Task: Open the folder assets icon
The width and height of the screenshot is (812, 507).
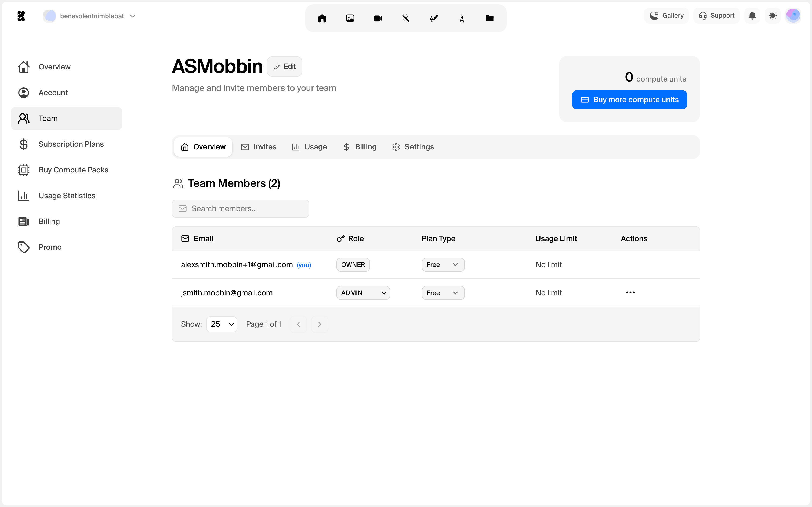Action: tap(490, 19)
